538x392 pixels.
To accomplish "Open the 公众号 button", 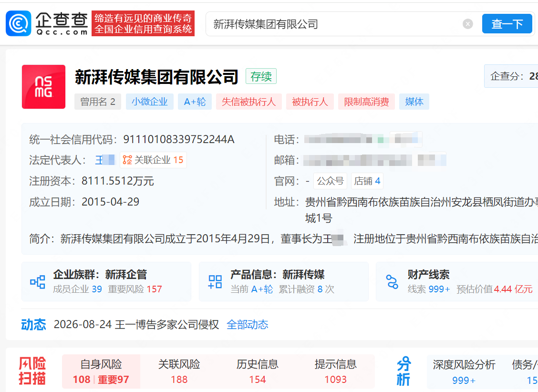I will point(330,181).
